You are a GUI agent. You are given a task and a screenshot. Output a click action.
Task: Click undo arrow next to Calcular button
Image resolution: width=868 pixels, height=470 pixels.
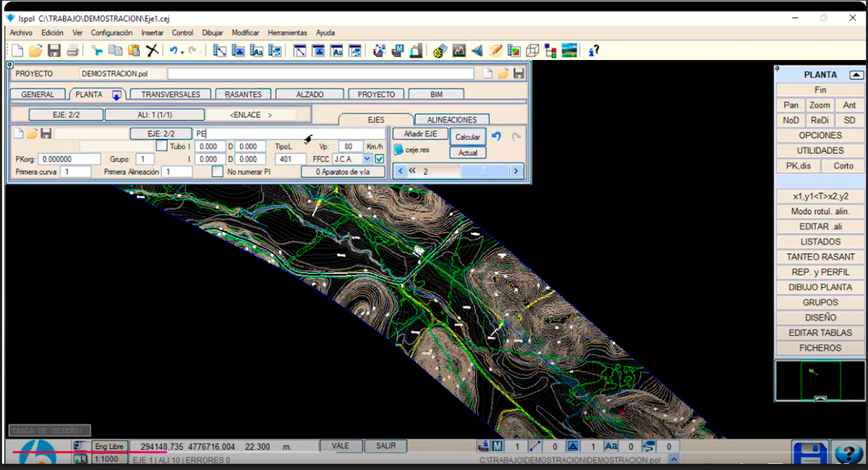click(496, 136)
